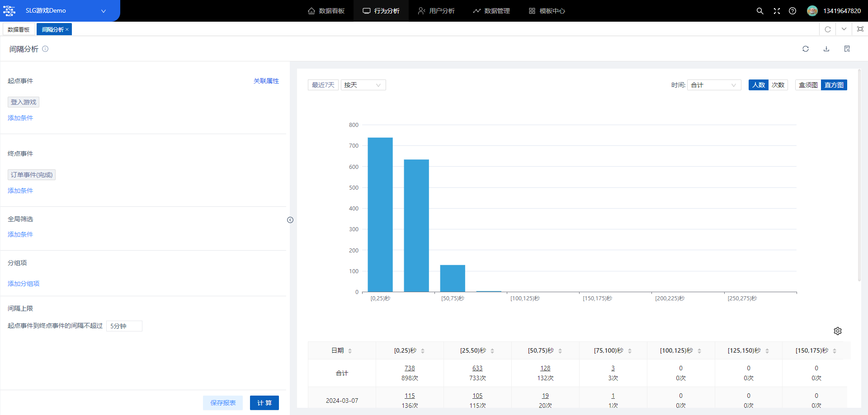Open 模板中心 in top navigation
This screenshot has height=415, width=868.
coord(547,11)
